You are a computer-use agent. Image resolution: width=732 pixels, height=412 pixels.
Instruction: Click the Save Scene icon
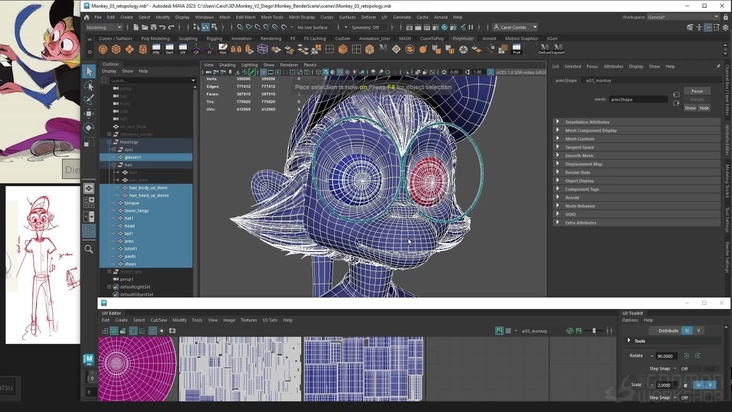[x=153, y=28]
